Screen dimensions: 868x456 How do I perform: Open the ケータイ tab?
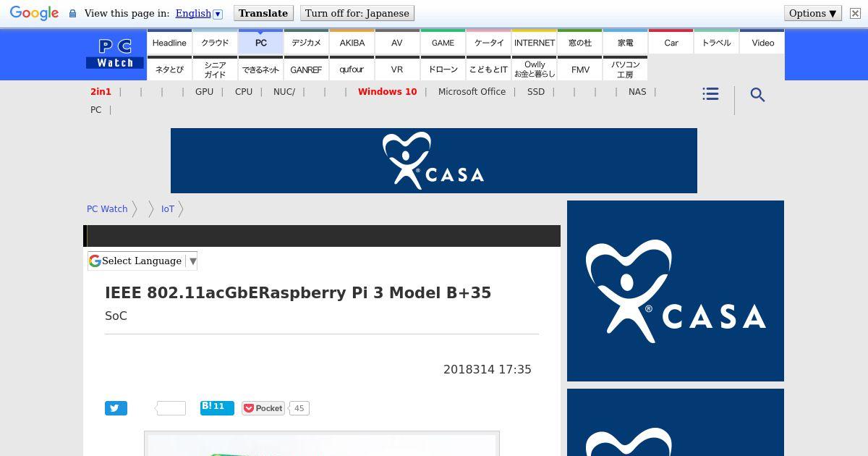(x=489, y=43)
